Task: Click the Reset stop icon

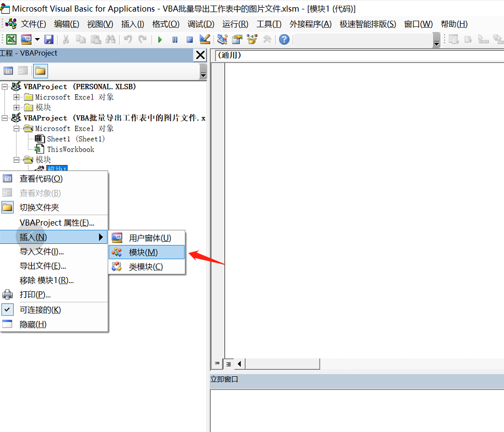Action: click(x=190, y=40)
